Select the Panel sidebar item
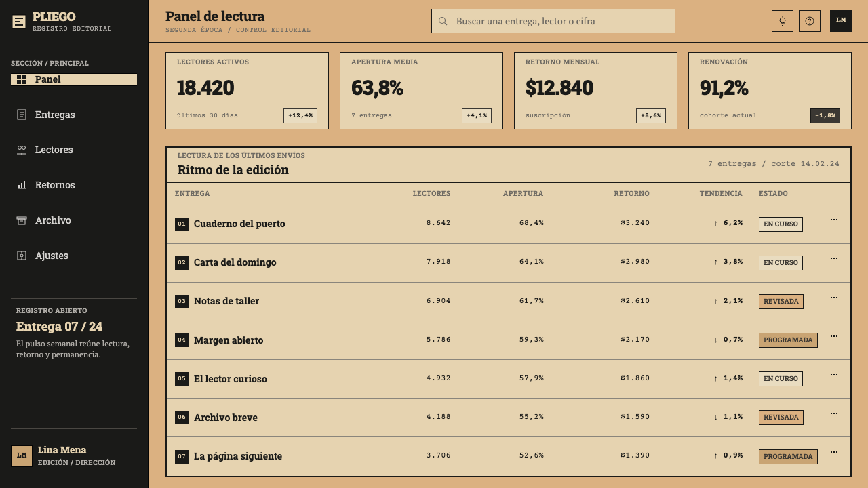This screenshot has width=868, height=488. (x=74, y=79)
